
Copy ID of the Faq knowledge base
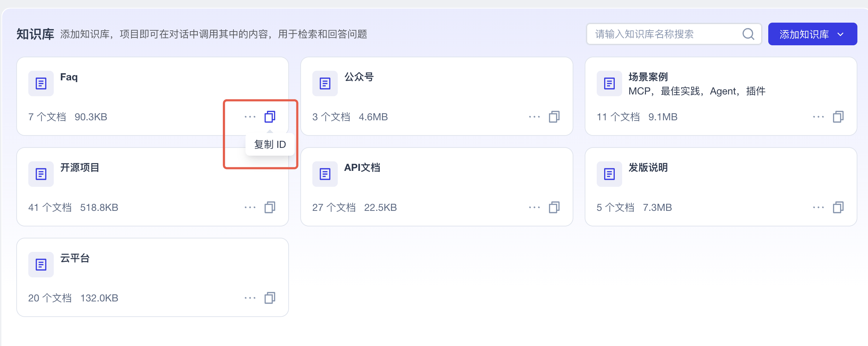click(270, 117)
